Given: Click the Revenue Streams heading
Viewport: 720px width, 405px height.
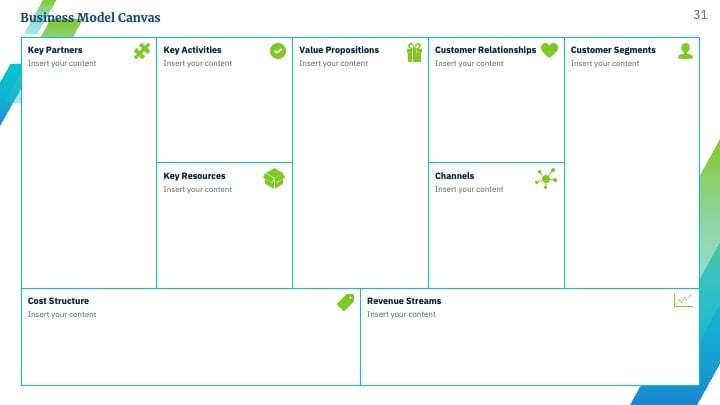Looking at the screenshot, I should point(404,301).
